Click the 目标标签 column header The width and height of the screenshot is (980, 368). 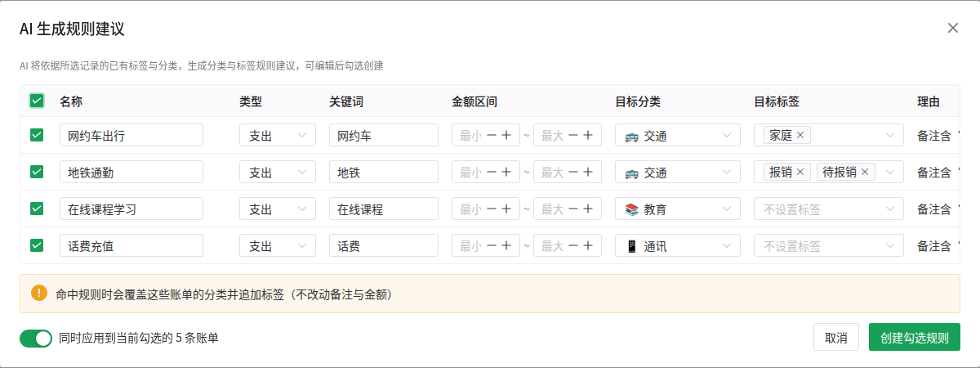click(777, 101)
